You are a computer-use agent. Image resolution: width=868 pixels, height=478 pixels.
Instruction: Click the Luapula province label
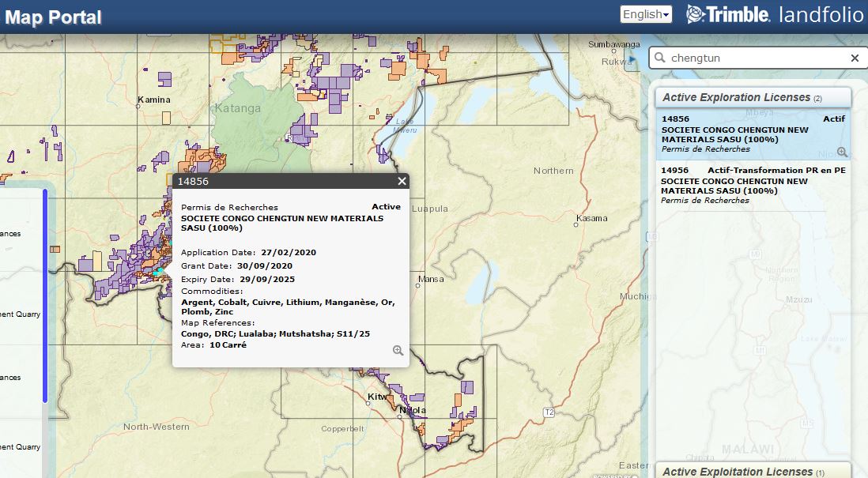click(429, 209)
